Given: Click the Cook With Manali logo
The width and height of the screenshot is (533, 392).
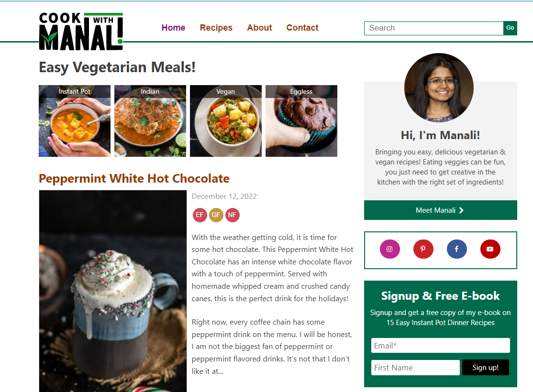Looking at the screenshot, I should point(81,32).
